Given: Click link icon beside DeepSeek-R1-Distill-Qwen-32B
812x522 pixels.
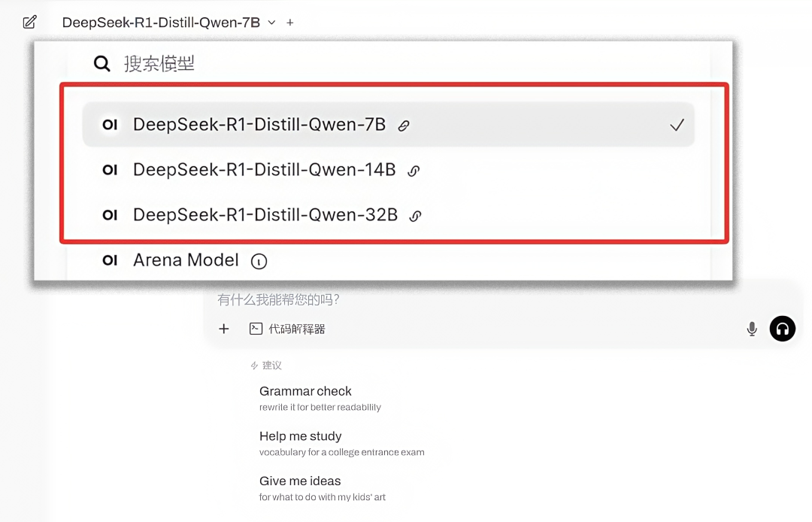Looking at the screenshot, I should click(415, 216).
